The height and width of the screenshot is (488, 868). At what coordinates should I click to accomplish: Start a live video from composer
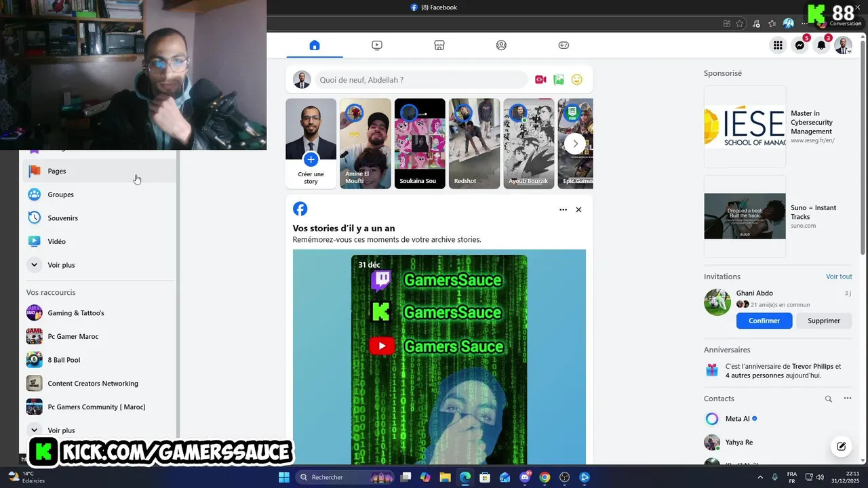pos(540,80)
